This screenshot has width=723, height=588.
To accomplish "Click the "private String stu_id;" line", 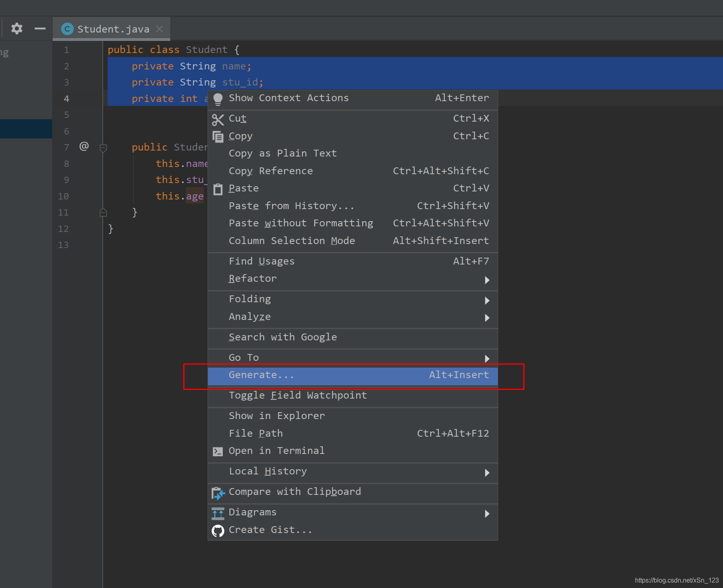I will [x=198, y=82].
